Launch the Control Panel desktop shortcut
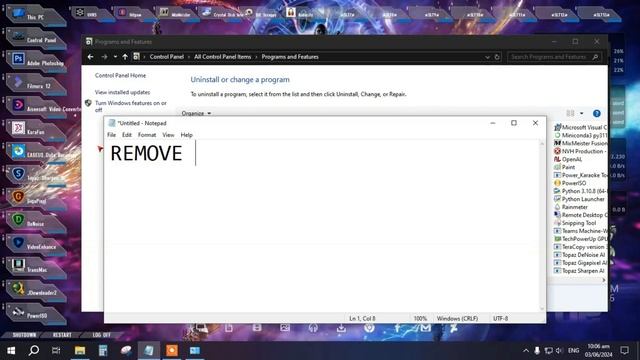Screen dimensions: 640x360 [36, 38]
